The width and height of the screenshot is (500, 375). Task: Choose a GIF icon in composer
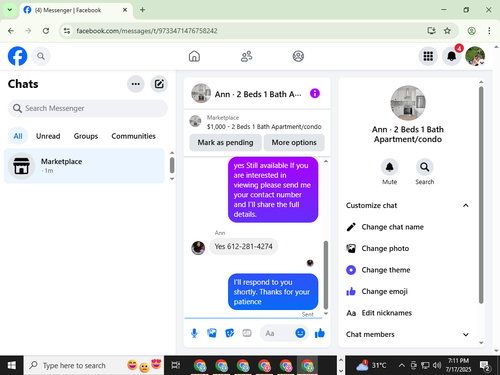click(247, 333)
